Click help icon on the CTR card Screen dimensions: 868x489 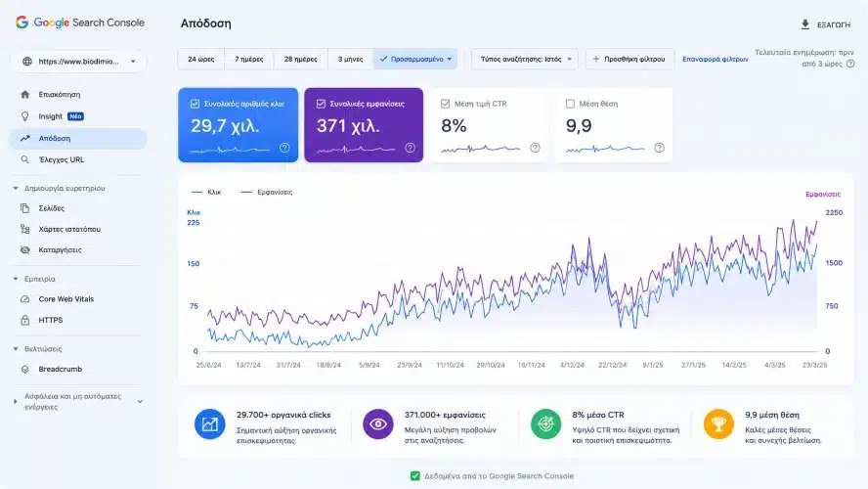tap(535, 148)
